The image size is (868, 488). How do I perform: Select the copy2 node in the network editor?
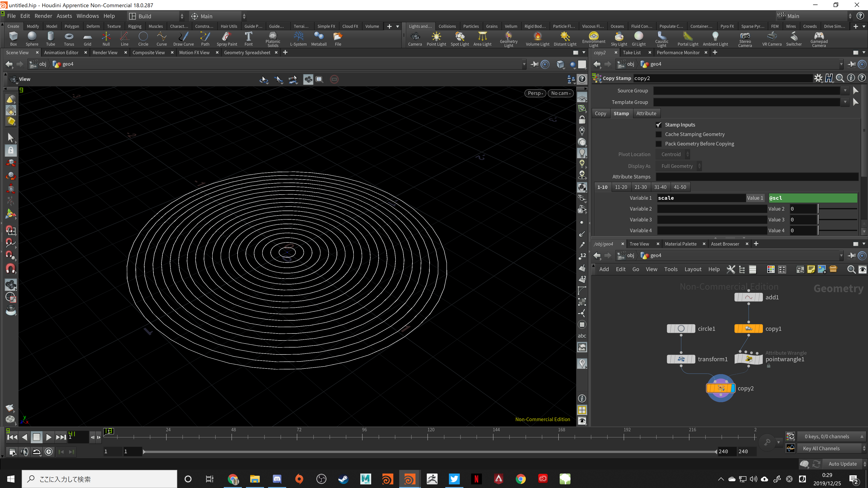coord(720,388)
